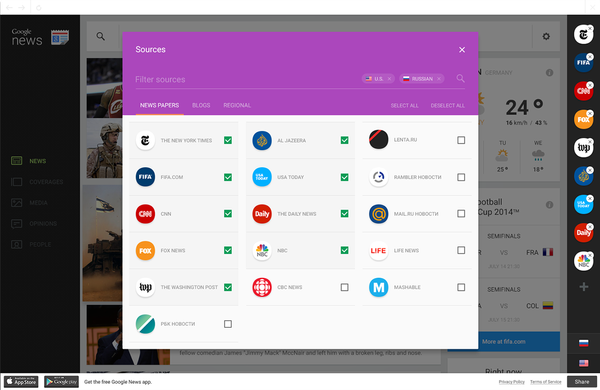The width and height of the screenshot is (600, 390).
Task: Switch to the Regional tab
Action: click(x=237, y=105)
